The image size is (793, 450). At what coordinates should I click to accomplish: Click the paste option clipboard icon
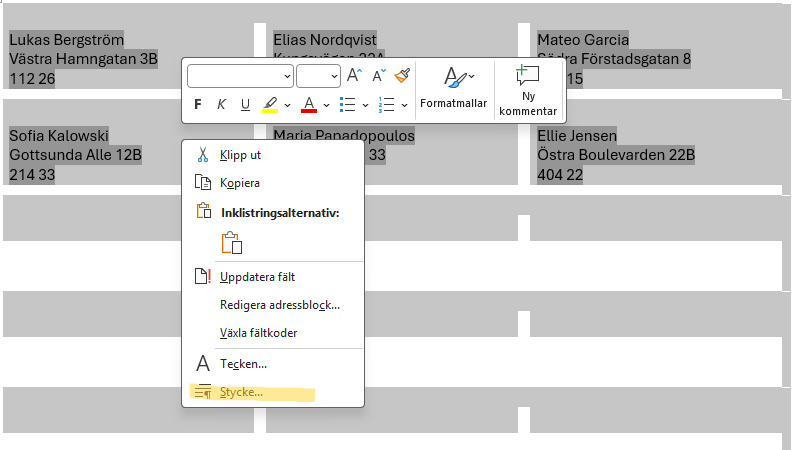[232, 243]
